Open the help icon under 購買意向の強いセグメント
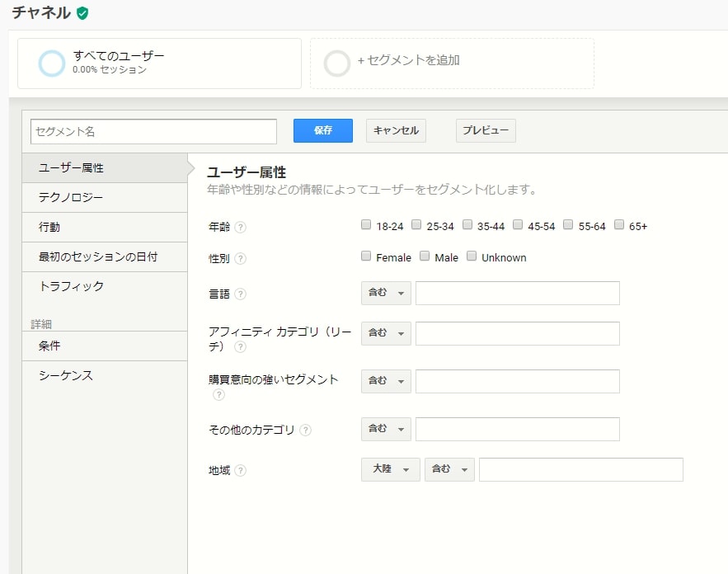Viewport: 728px width, 574px height. pyautogui.click(x=218, y=395)
